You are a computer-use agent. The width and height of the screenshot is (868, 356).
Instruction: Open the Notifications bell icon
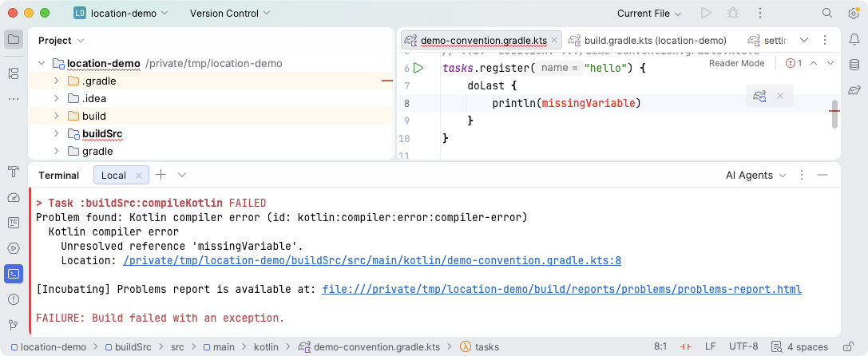pyautogui.click(x=854, y=40)
